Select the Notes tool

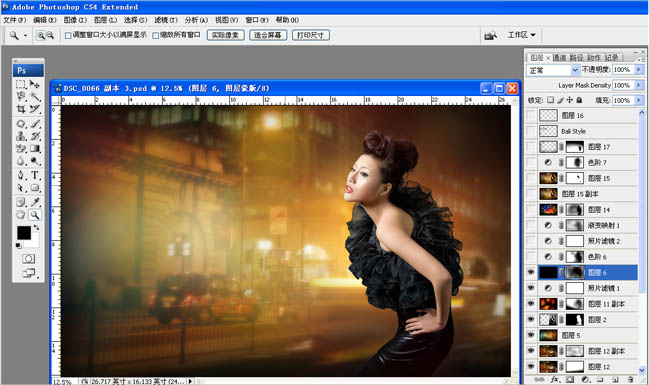pos(21,202)
